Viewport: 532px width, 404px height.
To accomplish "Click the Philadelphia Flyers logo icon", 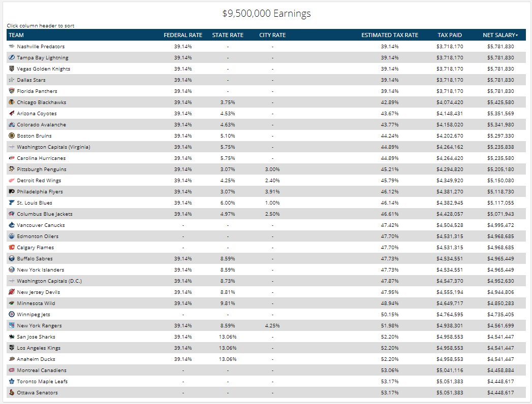I will point(12,191).
